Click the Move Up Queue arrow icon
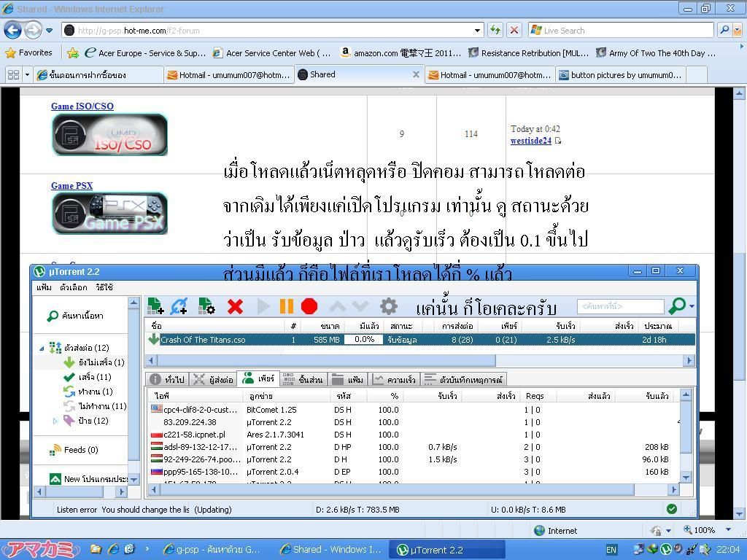The height and width of the screenshot is (560, 747). tap(337, 306)
